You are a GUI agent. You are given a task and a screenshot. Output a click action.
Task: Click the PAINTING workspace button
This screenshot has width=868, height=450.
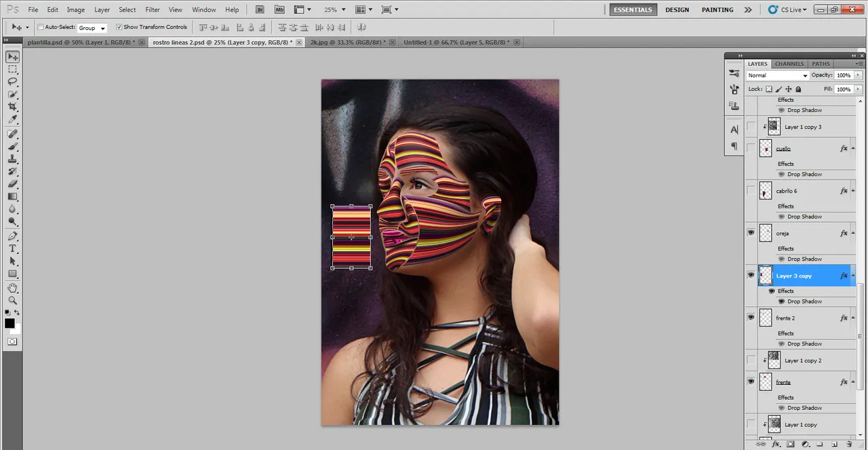pyautogui.click(x=717, y=10)
